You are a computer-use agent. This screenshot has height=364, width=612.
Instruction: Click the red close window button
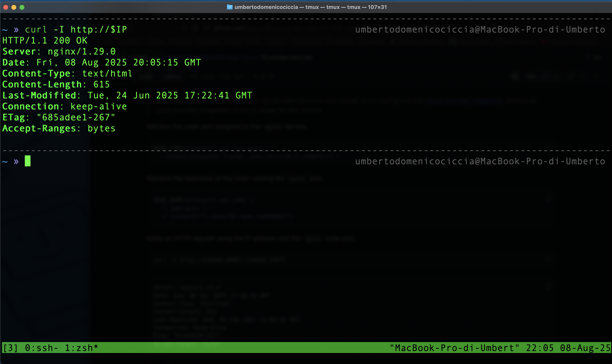6,7
